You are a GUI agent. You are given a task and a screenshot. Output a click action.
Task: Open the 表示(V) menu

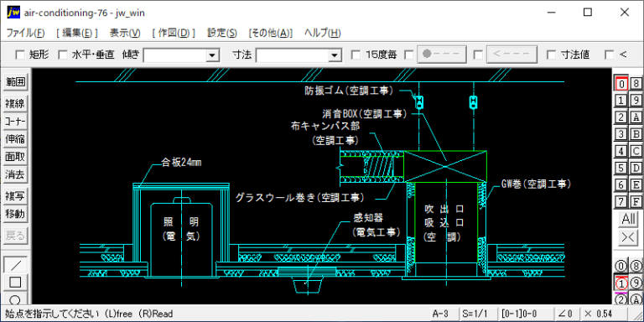[125, 33]
